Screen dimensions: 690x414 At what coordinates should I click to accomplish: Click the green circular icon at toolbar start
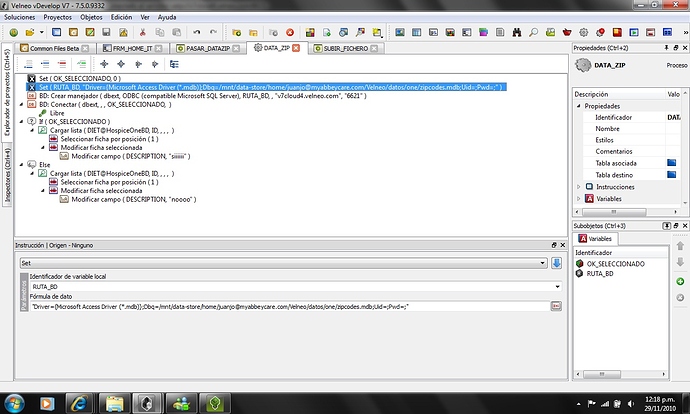pos(14,32)
